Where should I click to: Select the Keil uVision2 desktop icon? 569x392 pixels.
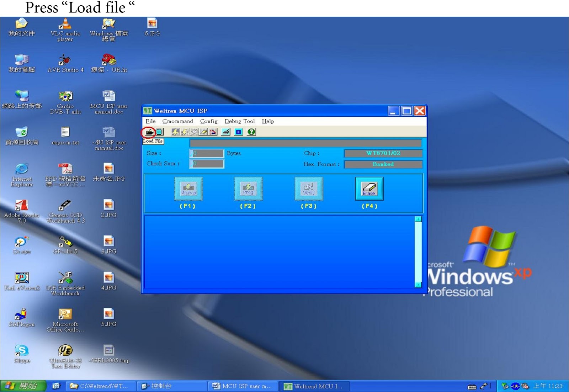[x=22, y=281]
